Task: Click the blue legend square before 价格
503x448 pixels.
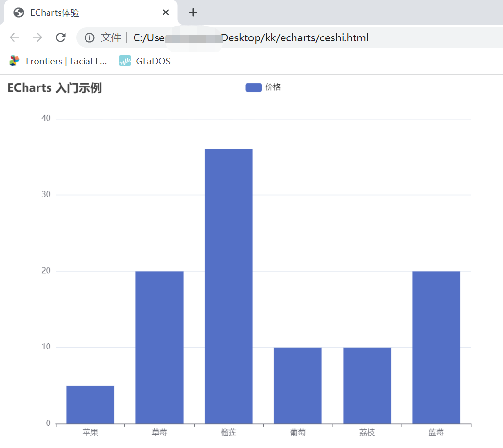Action: click(x=253, y=87)
